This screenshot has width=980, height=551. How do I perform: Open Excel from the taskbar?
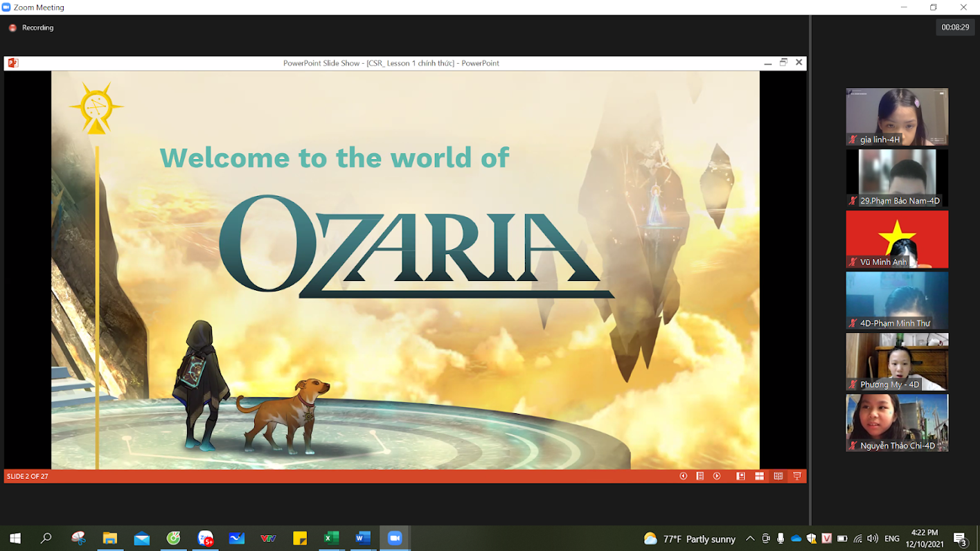click(x=331, y=539)
